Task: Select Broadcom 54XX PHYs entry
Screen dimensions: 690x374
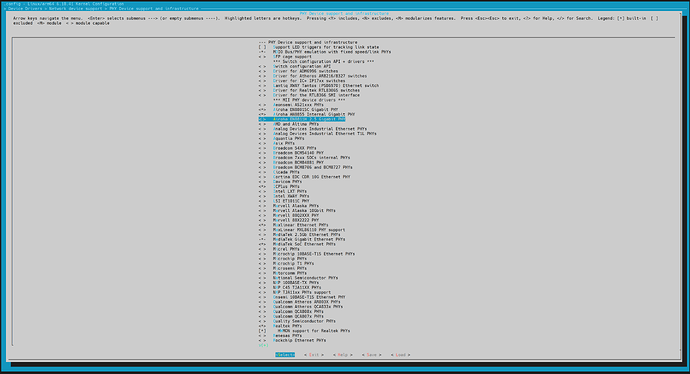Action: pos(287,148)
